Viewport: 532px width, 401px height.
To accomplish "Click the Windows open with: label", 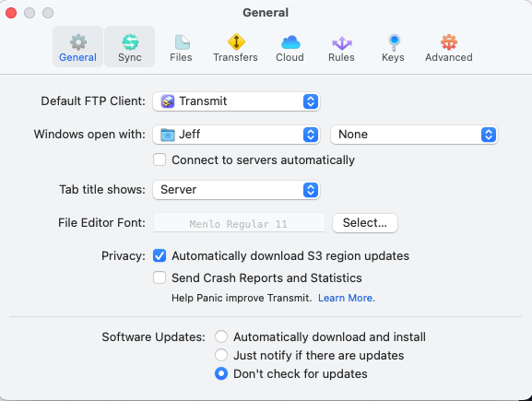I will (x=89, y=135).
